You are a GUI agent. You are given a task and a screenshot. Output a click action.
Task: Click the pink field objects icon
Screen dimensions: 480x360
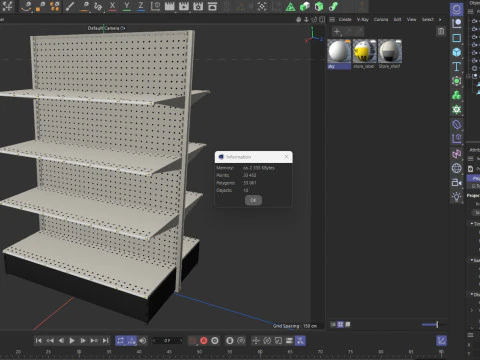(x=457, y=154)
